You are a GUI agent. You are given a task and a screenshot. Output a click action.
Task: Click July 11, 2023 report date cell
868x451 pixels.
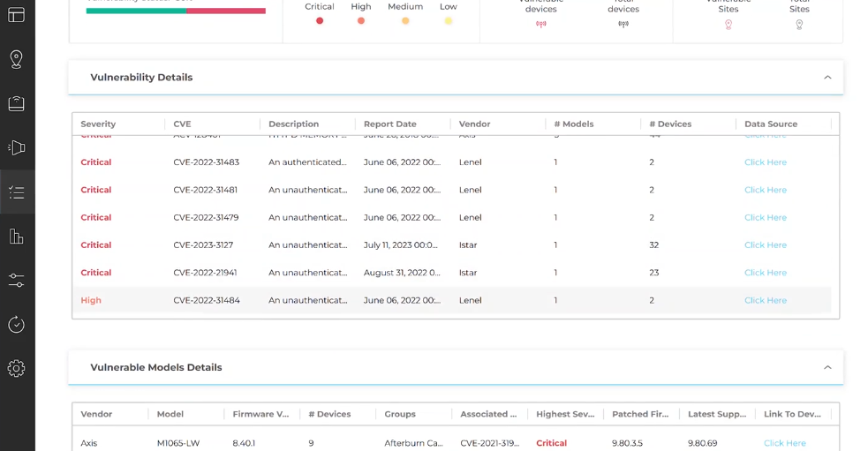coord(400,245)
